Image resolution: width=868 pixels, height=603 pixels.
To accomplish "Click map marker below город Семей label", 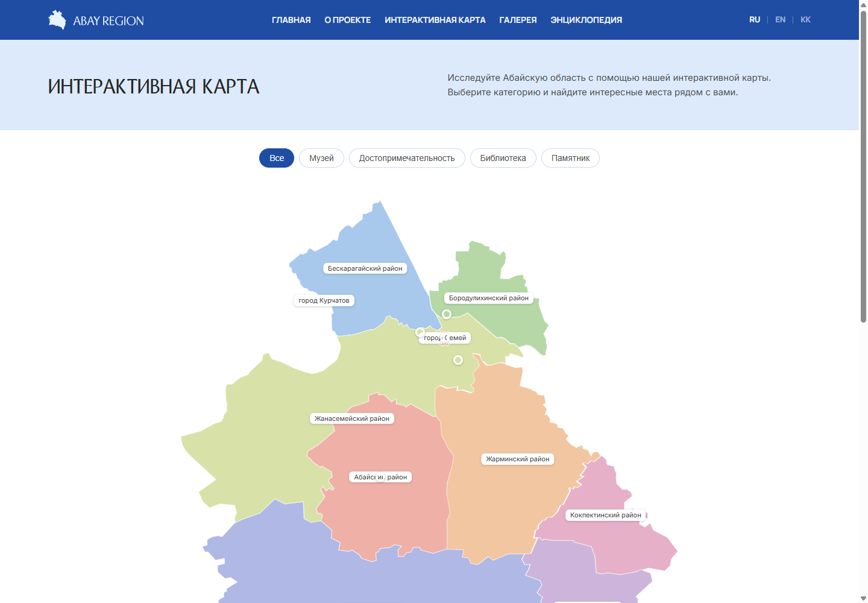I will pos(458,360).
